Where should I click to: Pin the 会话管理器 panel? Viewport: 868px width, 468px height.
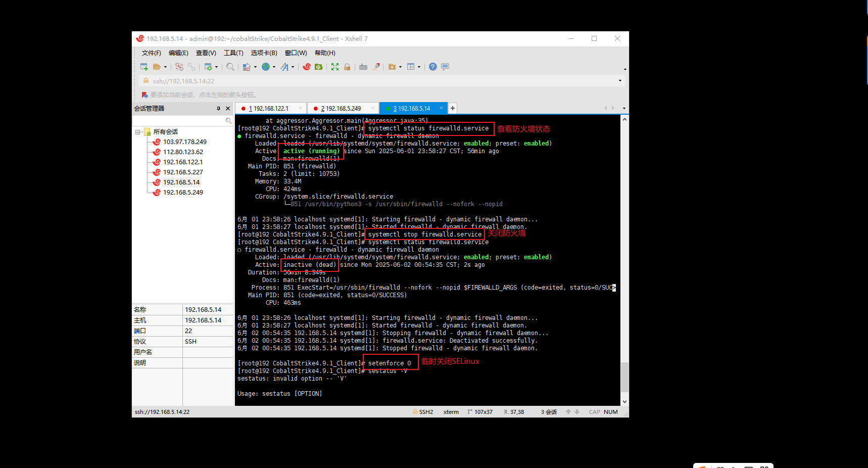pyautogui.click(x=218, y=109)
